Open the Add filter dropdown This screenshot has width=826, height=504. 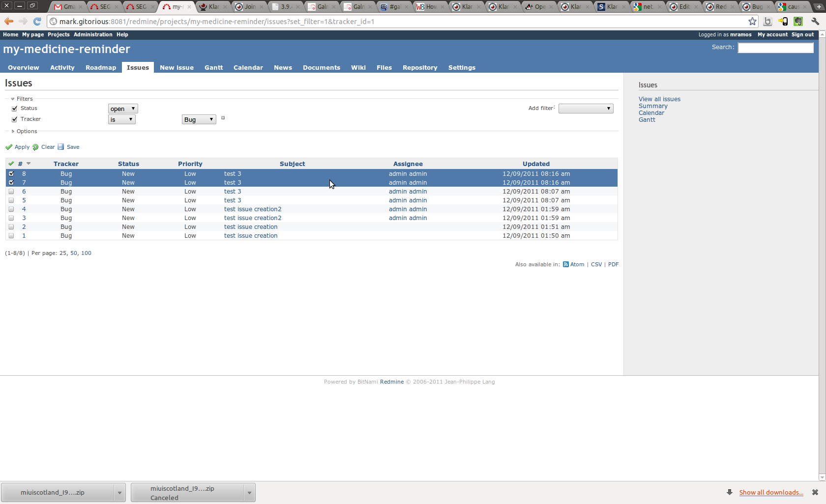point(586,109)
